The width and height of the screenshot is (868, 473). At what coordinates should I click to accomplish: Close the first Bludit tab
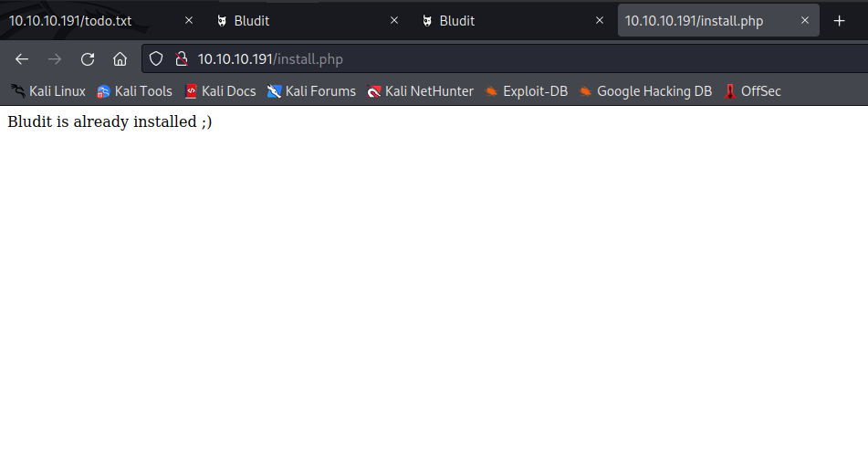tap(394, 21)
